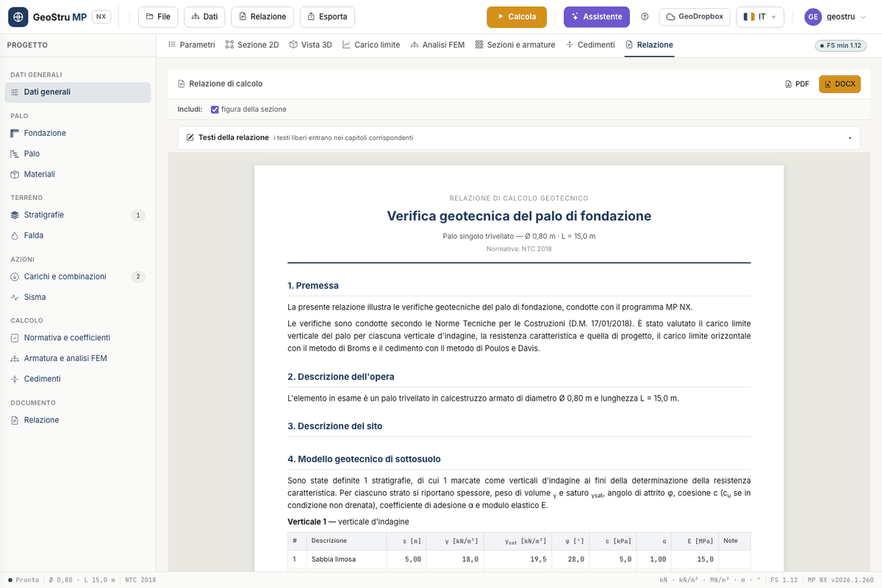Toggle figura della sezione checkbox

point(215,110)
